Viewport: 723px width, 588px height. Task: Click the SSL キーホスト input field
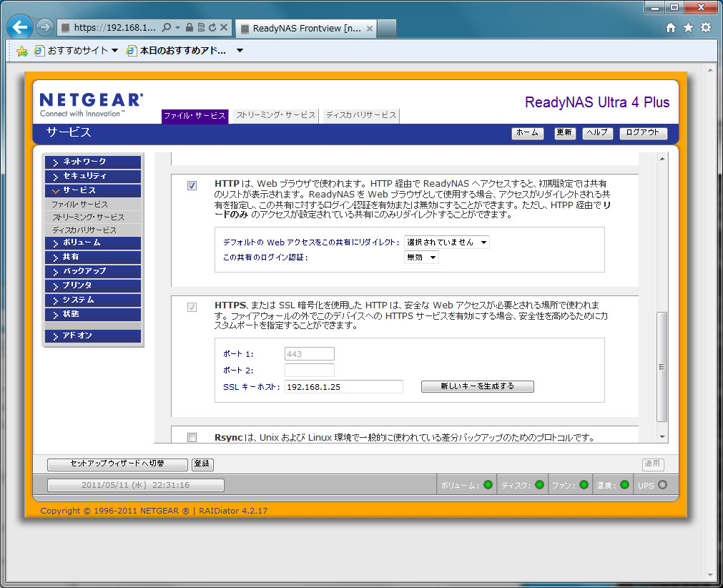tap(343, 387)
